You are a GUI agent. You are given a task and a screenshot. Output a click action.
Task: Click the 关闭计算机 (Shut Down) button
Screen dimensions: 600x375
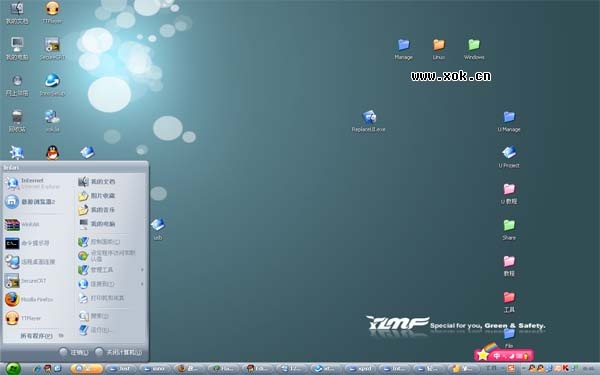[x=118, y=352]
